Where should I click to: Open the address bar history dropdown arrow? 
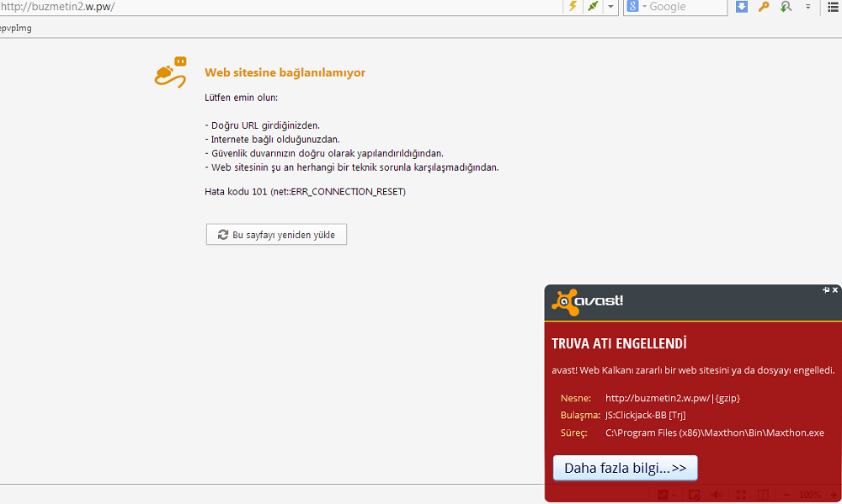click(610, 7)
